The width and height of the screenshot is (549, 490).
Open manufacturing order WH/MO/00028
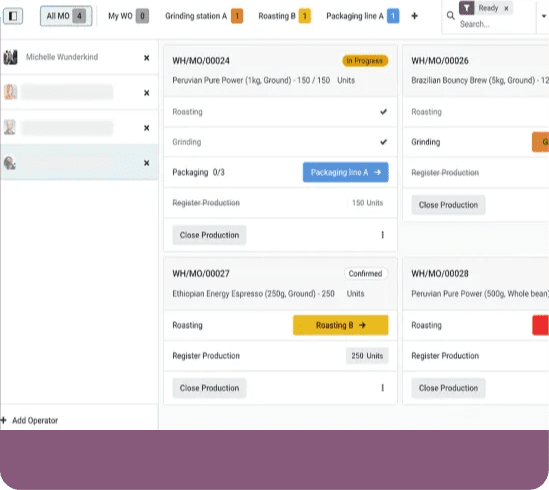click(x=440, y=274)
